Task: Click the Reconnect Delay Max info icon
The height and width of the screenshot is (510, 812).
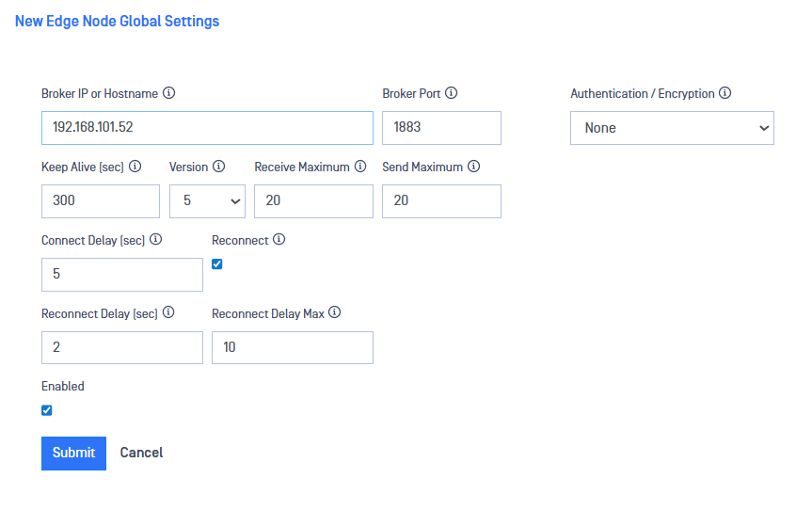Action: tap(335, 313)
